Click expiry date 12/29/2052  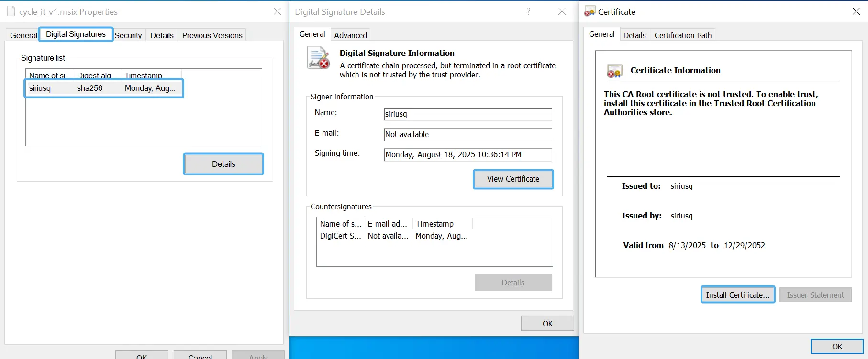(x=744, y=245)
